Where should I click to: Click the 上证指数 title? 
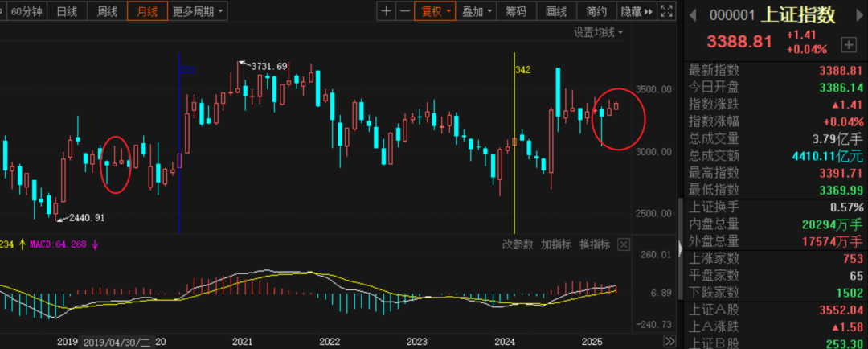point(798,15)
